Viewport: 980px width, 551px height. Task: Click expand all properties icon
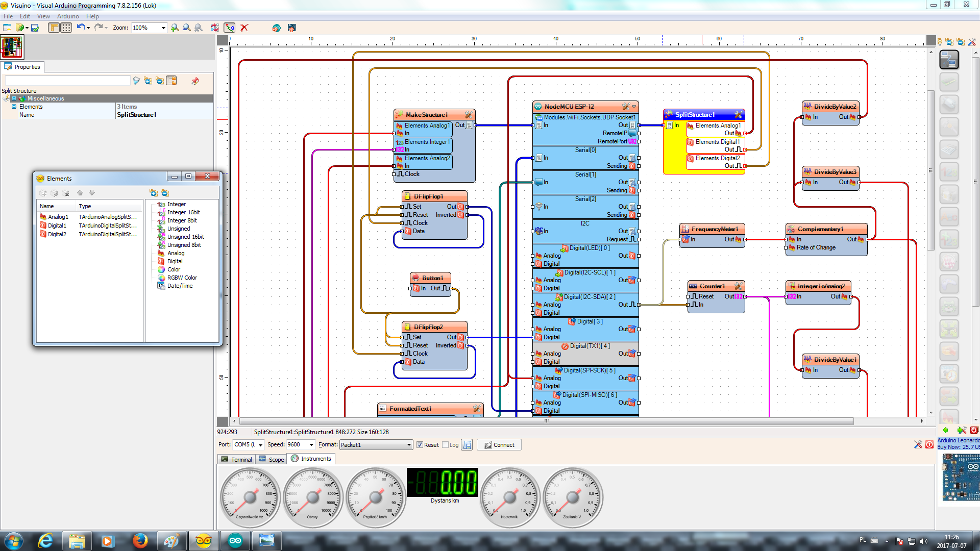[148, 81]
